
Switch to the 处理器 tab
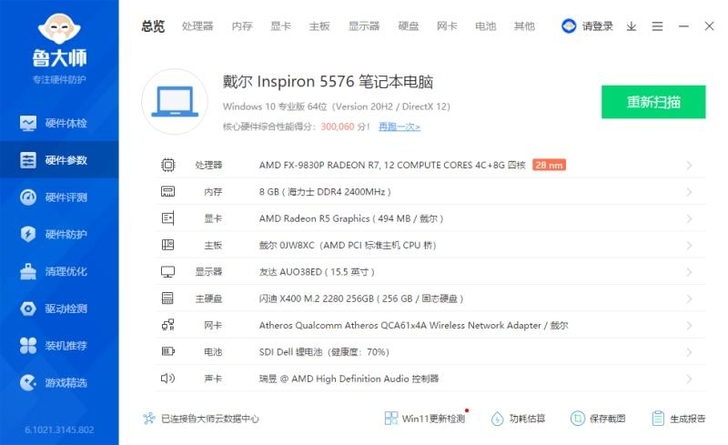pyautogui.click(x=197, y=26)
